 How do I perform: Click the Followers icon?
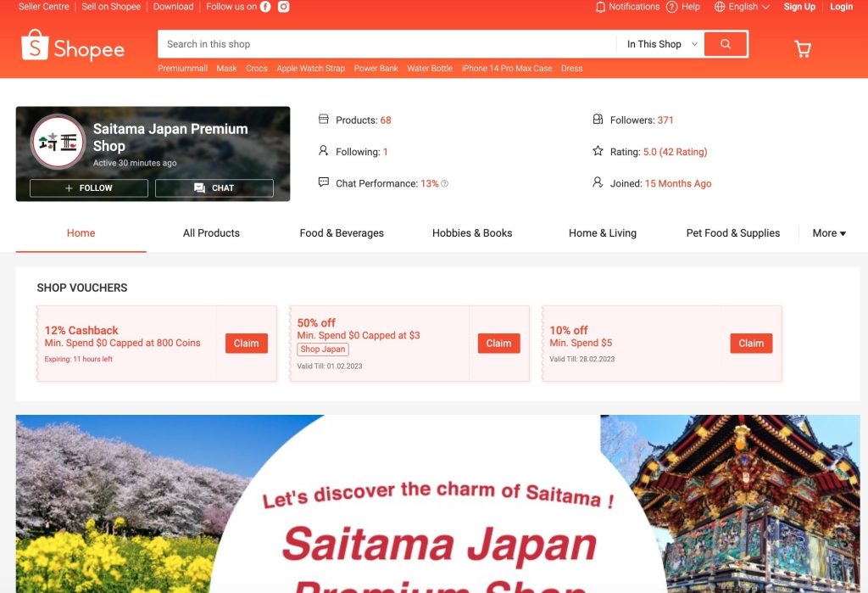tap(598, 119)
